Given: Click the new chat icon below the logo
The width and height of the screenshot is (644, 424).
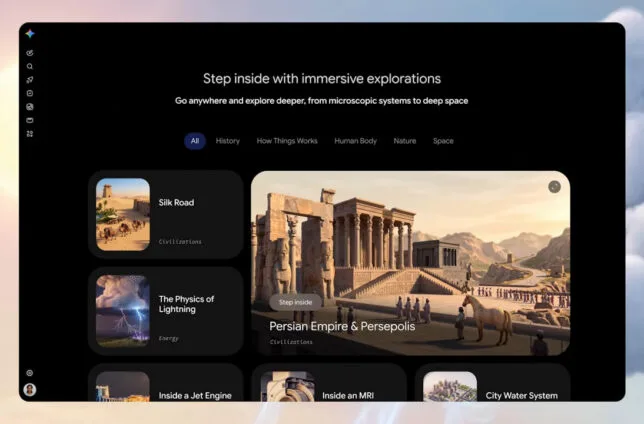Looking at the screenshot, I should [x=30, y=53].
